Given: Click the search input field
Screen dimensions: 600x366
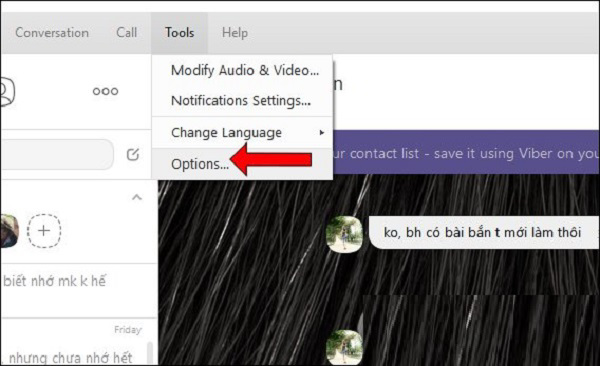Looking at the screenshot, I should pyautogui.click(x=57, y=154).
